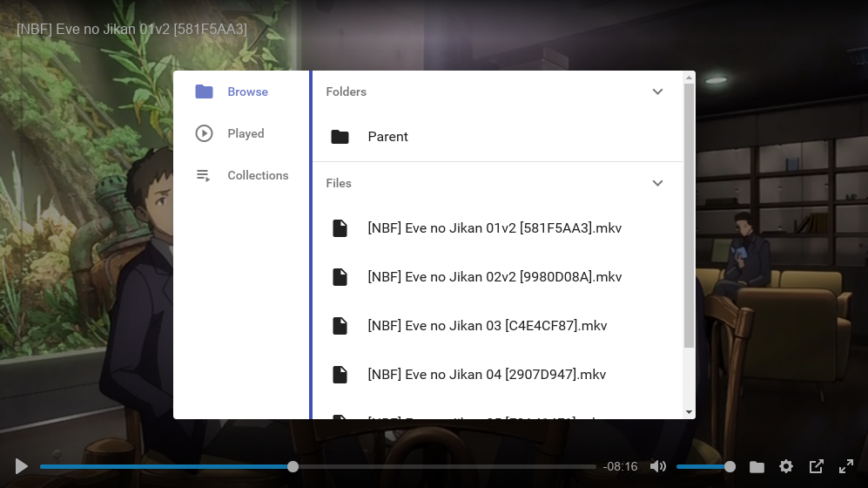Click file icon beside Eve no Jikan 01v2
Viewport: 868px width, 488px height.
(340, 228)
